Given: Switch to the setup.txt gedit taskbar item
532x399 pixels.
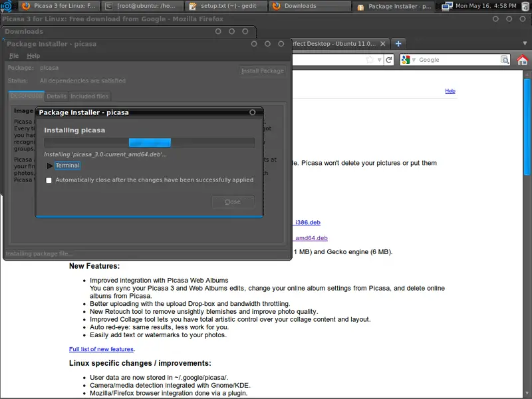Looking at the screenshot, I should tap(225, 6).
